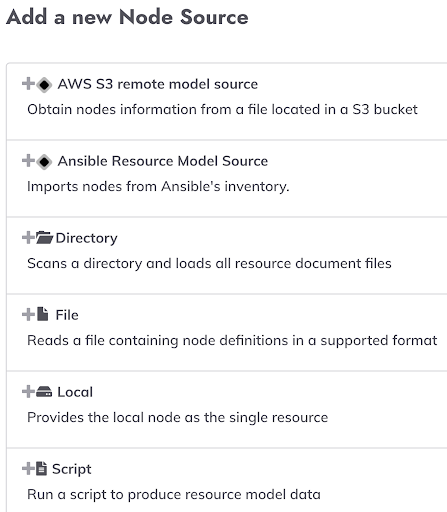Click the hard drive icon for Local

44,392
